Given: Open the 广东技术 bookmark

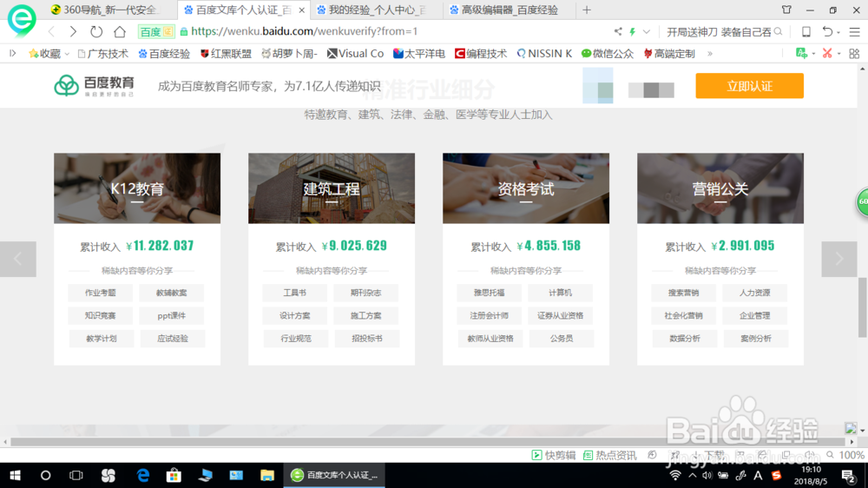Looking at the screenshot, I should [x=103, y=54].
